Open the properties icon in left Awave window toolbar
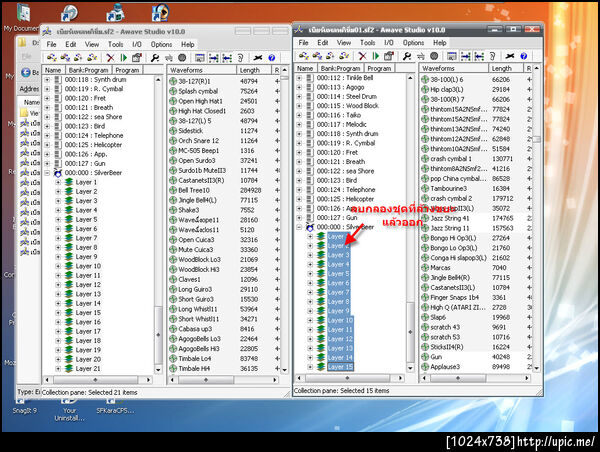Viewport: 600px width, 452px height. tap(136, 58)
